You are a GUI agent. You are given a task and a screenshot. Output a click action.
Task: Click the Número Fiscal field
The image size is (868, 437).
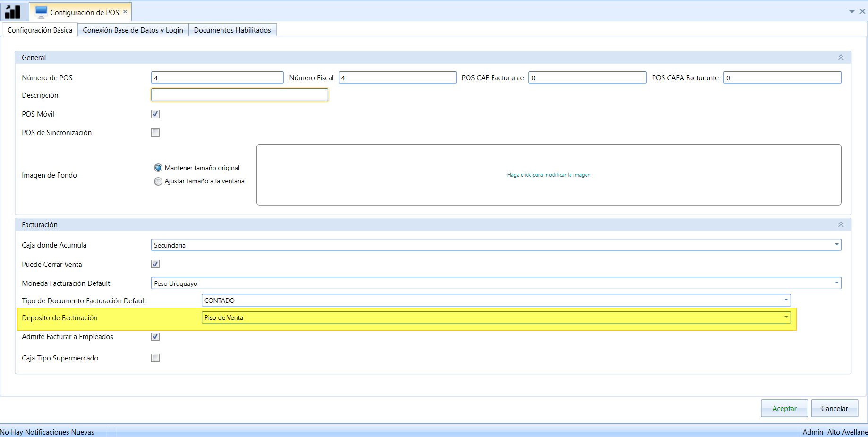click(398, 77)
